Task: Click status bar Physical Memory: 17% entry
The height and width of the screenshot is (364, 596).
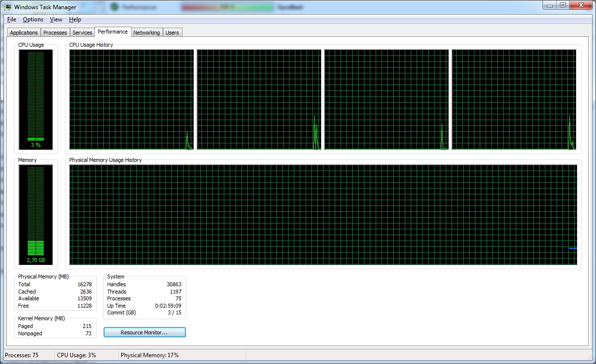Action: click(x=149, y=355)
